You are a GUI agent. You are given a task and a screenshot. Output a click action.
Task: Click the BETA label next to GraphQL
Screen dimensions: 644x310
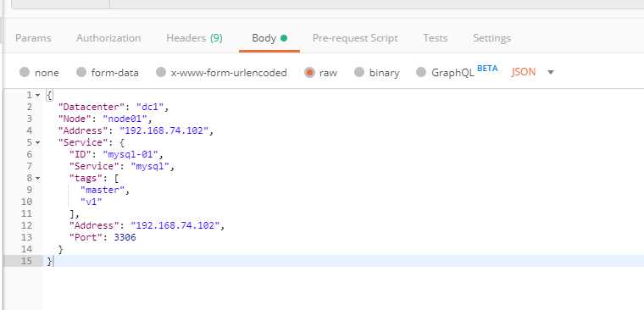(487, 69)
